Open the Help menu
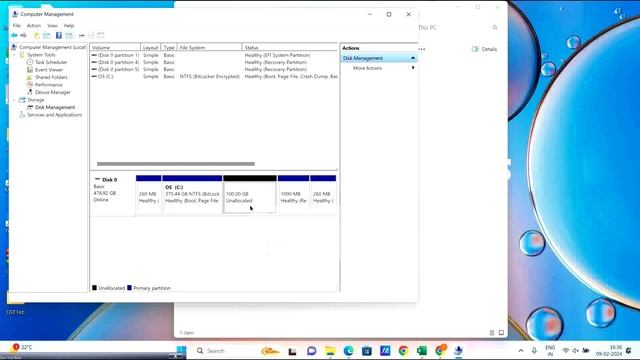Image resolution: width=640 pixels, height=360 pixels. (x=69, y=25)
